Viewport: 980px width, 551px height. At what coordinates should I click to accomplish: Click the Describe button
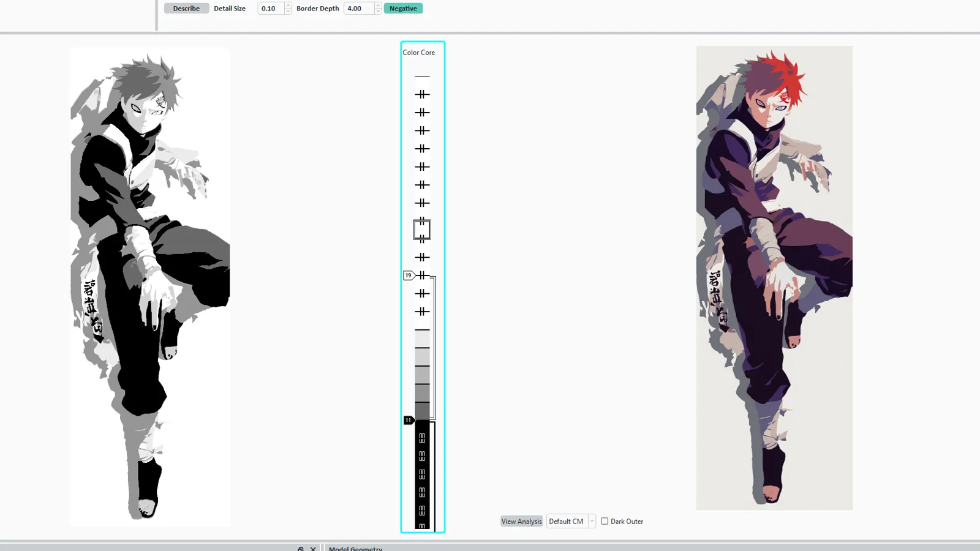[186, 9]
